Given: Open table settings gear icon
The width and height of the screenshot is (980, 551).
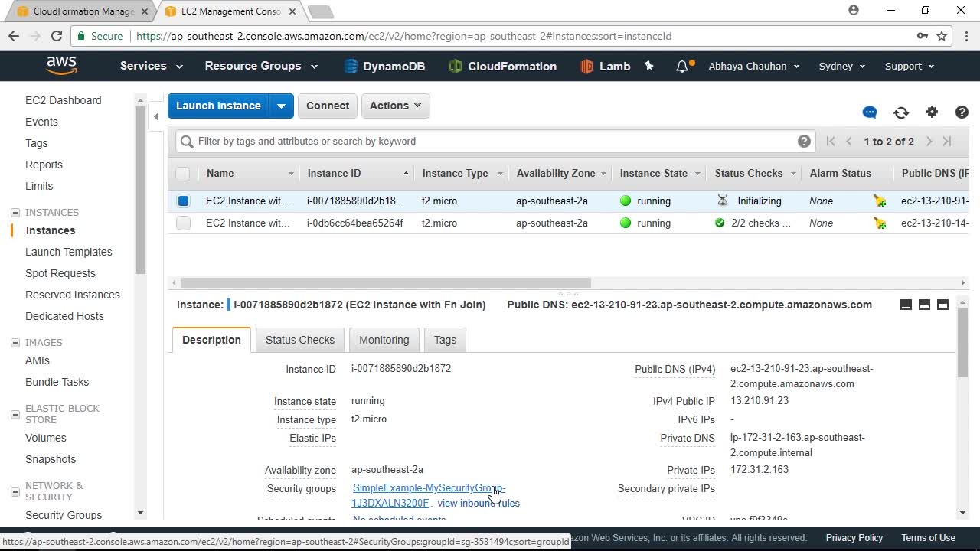Looking at the screenshot, I should click(x=932, y=112).
